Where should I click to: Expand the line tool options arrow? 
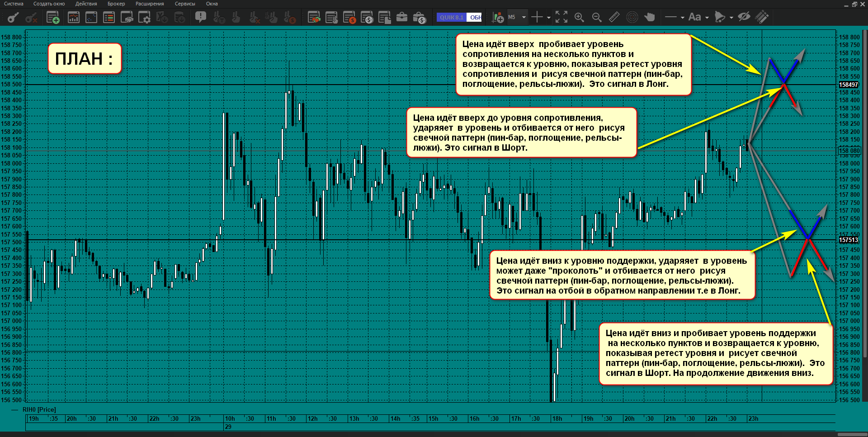(x=682, y=18)
